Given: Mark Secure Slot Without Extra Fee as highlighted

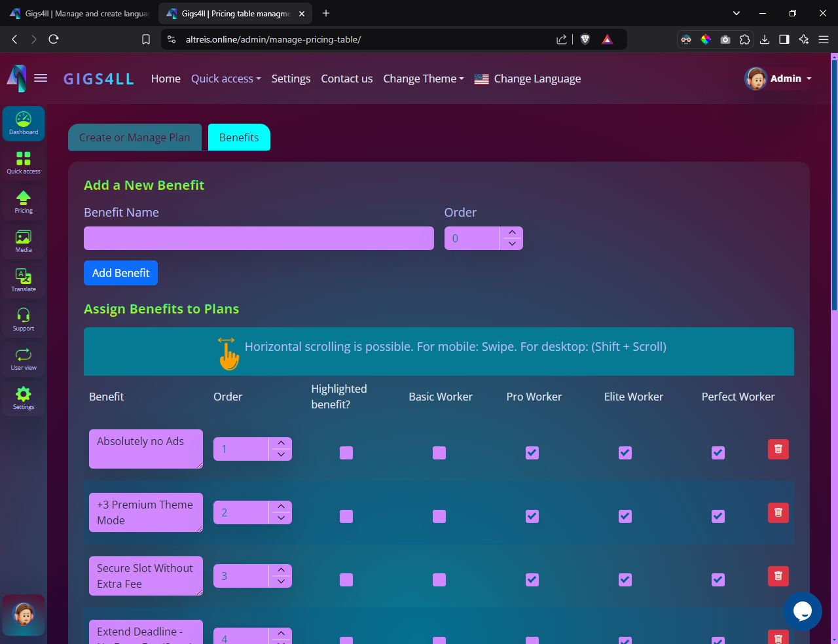Looking at the screenshot, I should click(x=346, y=580).
